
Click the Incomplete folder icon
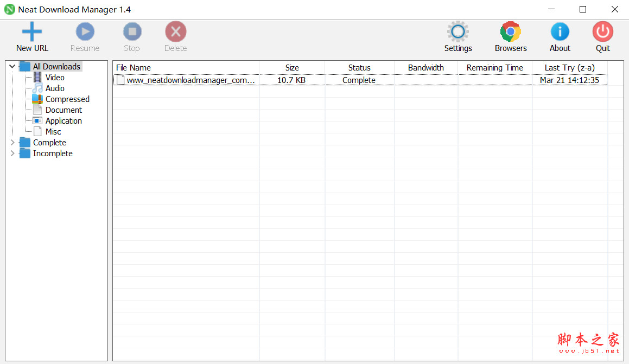pyautogui.click(x=25, y=153)
